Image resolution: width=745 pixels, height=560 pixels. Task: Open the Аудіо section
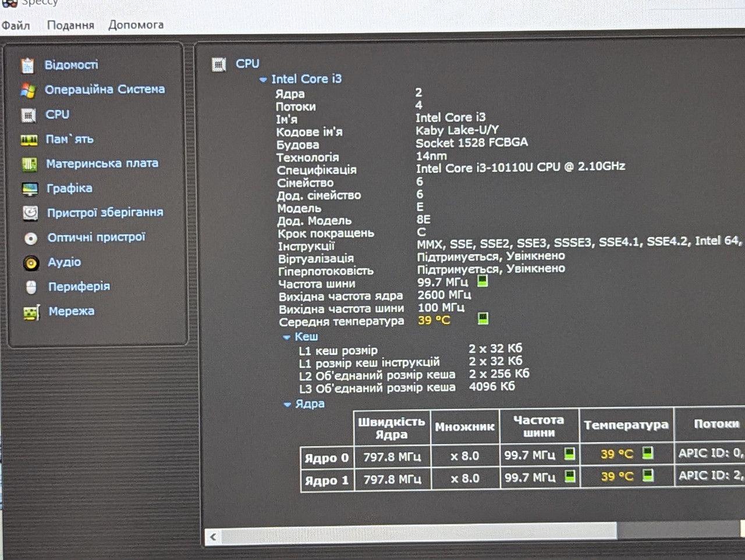tap(65, 262)
